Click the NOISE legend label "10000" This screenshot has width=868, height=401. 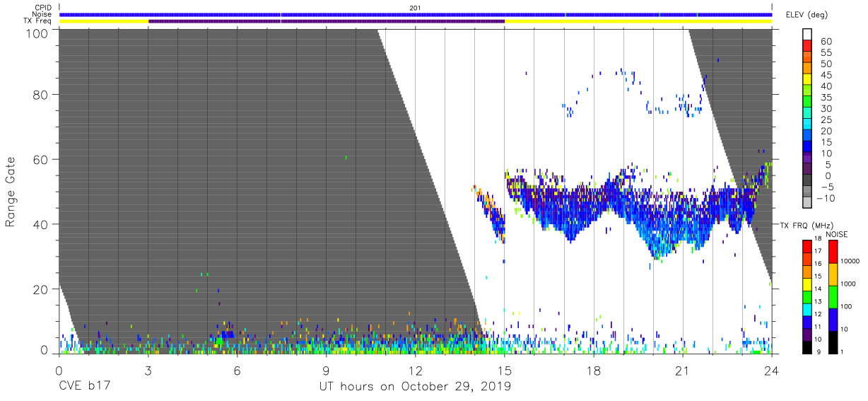pyautogui.click(x=850, y=261)
